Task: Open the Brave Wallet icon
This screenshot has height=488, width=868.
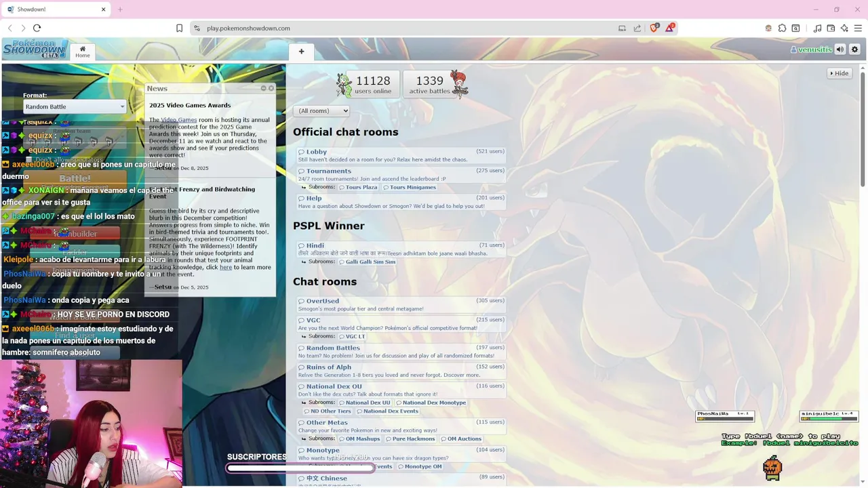Action: click(831, 28)
